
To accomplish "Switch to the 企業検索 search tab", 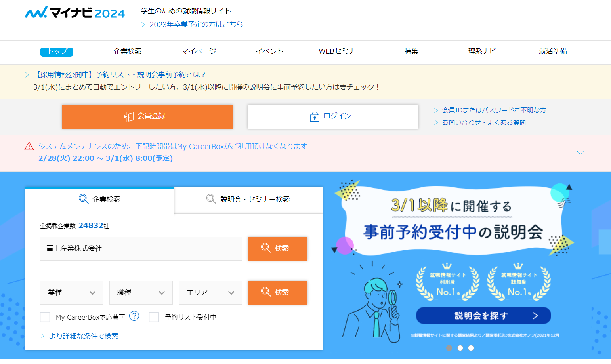I will [x=99, y=200].
